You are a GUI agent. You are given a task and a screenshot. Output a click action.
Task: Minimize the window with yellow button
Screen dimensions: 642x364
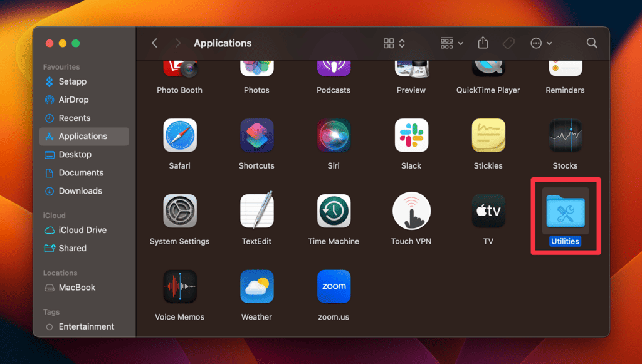tap(63, 43)
